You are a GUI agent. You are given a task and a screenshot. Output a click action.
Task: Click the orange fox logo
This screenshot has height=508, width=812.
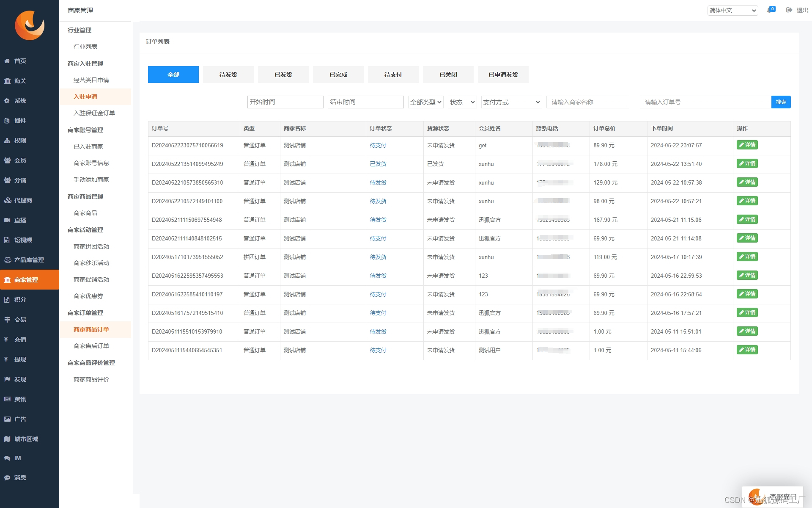[x=30, y=25]
